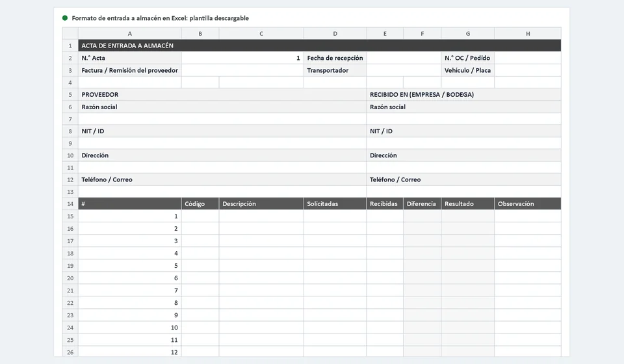Click item number 10 cell in row 24
Image resolution: width=624 pixels, height=364 pixels.
point(130,328)
